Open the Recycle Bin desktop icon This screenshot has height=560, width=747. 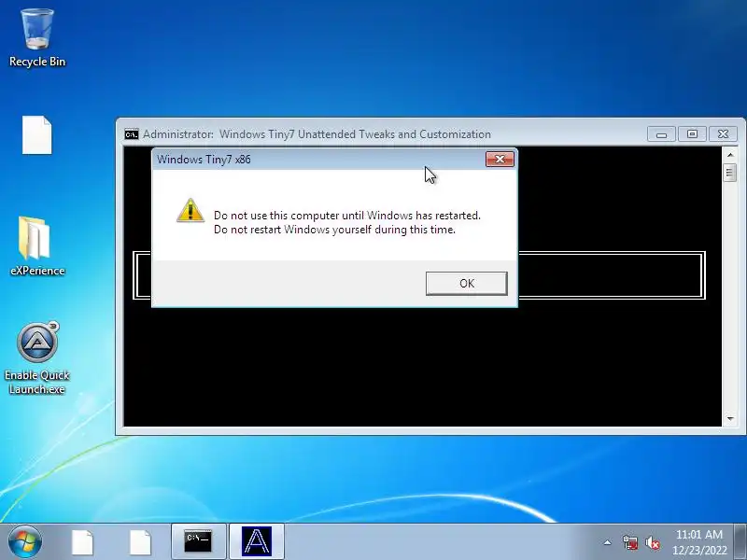point(37,38)
